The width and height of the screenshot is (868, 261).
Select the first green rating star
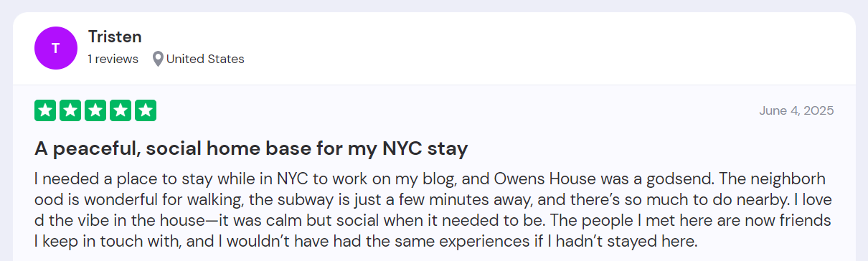point(45,110)
